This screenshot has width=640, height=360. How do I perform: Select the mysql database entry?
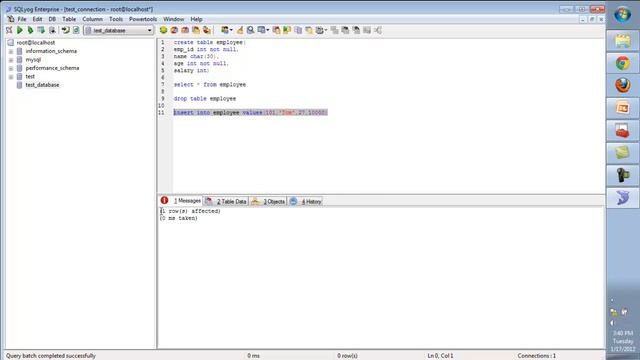pos(33,60)
